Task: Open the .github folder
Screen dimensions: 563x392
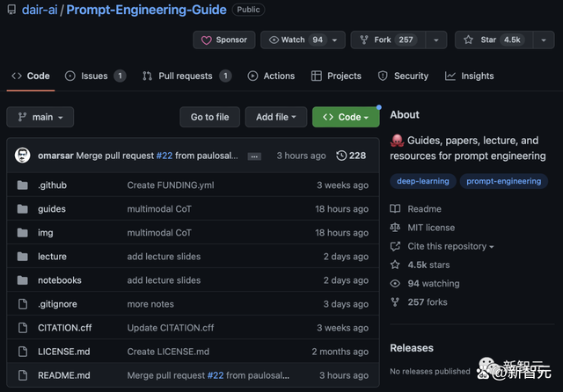Action: (53, 185)
